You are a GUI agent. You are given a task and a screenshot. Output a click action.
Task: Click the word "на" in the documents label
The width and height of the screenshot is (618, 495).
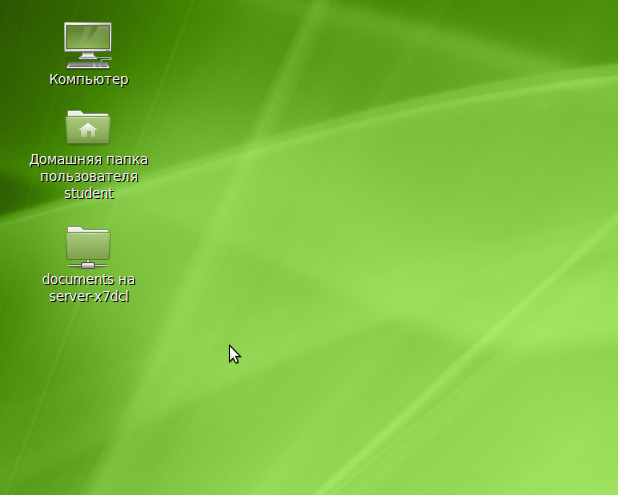point(126,280)
